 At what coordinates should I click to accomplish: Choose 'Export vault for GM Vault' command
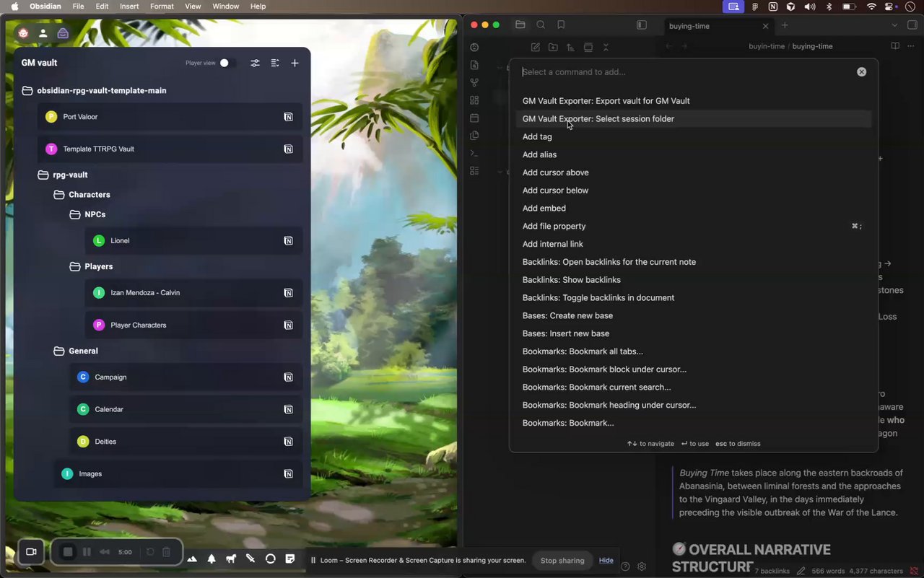tap(694, 101)
